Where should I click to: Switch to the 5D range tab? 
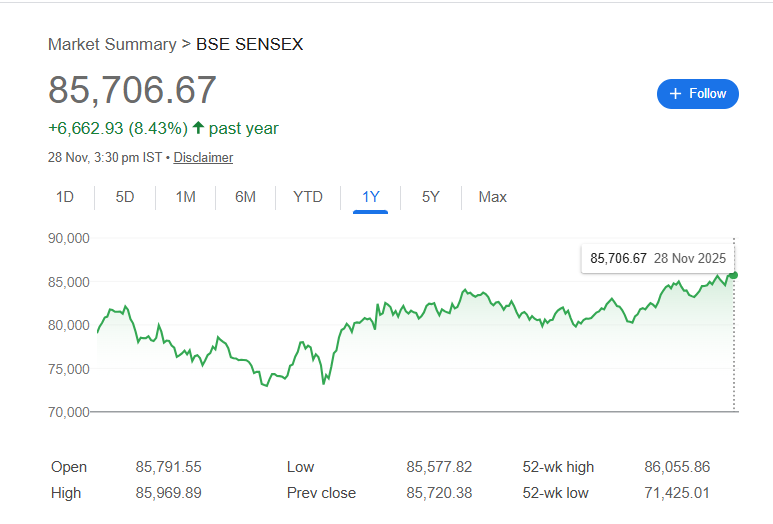(125, 197)
